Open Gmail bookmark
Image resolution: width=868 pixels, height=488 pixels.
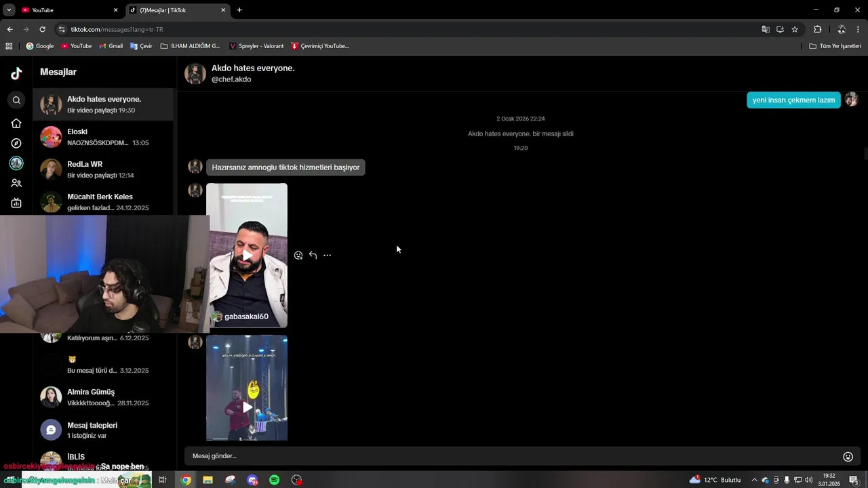(x=111, y=46)
